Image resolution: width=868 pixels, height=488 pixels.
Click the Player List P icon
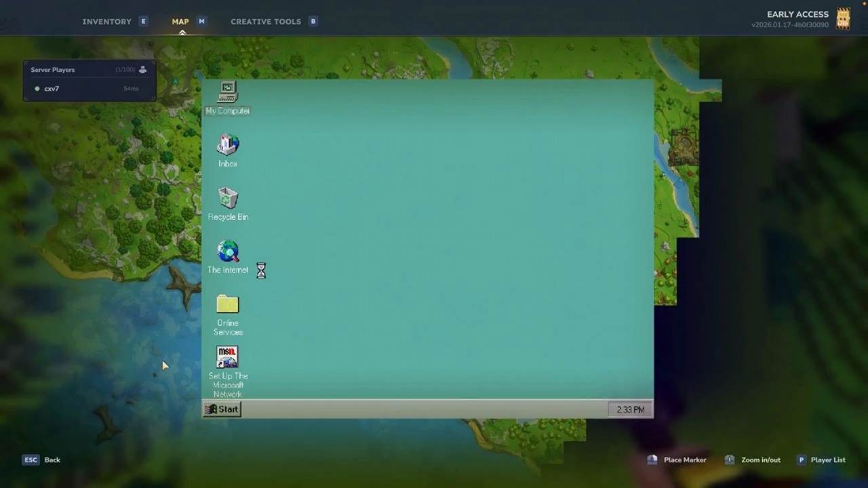(802, 460)
